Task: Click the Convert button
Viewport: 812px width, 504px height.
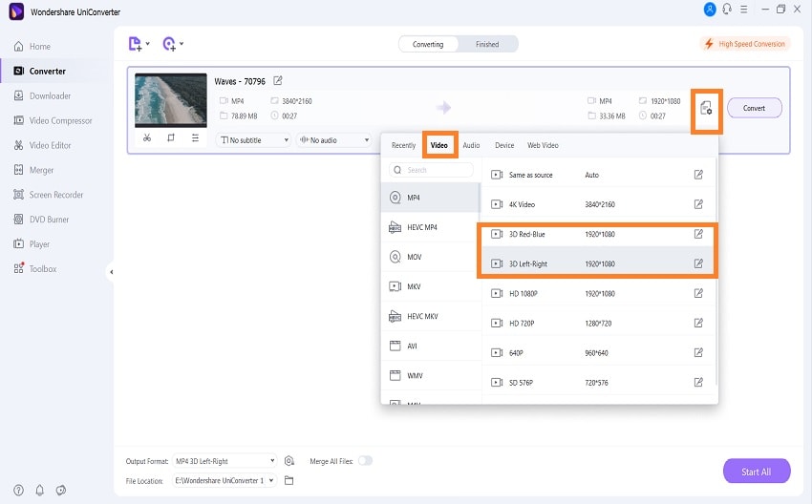Action: pyautogui.click(x=755, y=108)
